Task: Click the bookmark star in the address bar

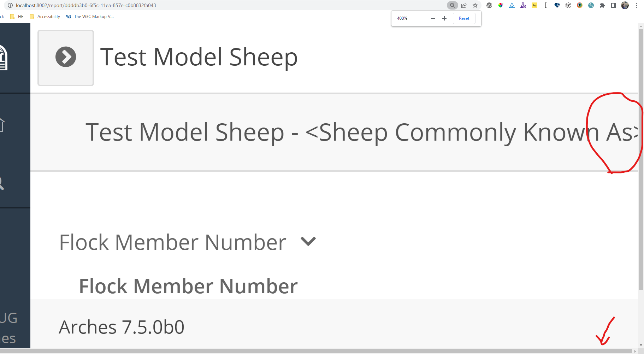Action: coord(475,5)
